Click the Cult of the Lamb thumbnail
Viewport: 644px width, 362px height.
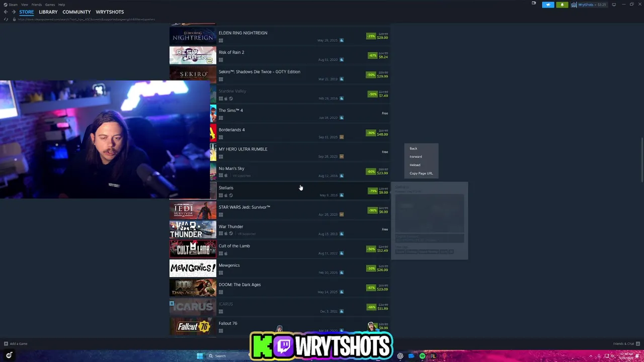(193, 249)
